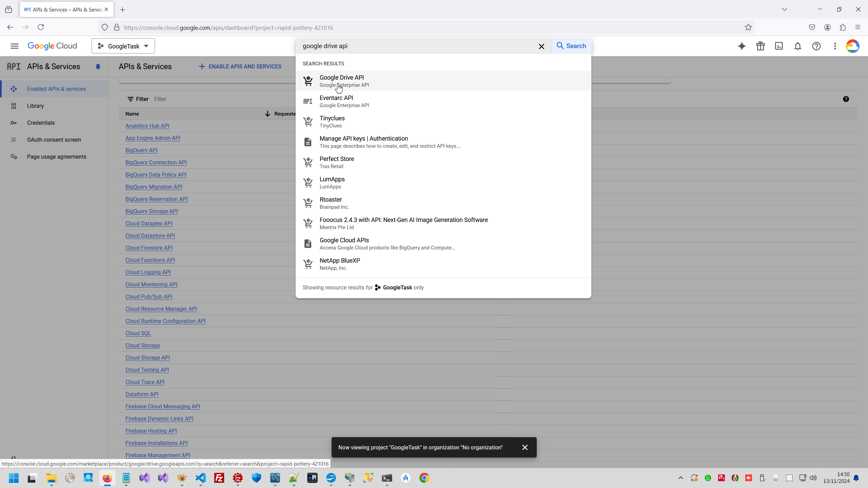Open the Gemini AI assistant sparkle icon
Viewport: 868px width, 488px height.
pyautogui.click(x=742, y=46)
